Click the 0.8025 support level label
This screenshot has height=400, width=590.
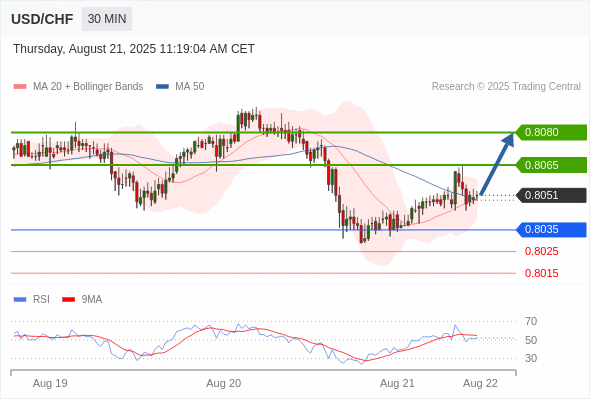point(541,251)
